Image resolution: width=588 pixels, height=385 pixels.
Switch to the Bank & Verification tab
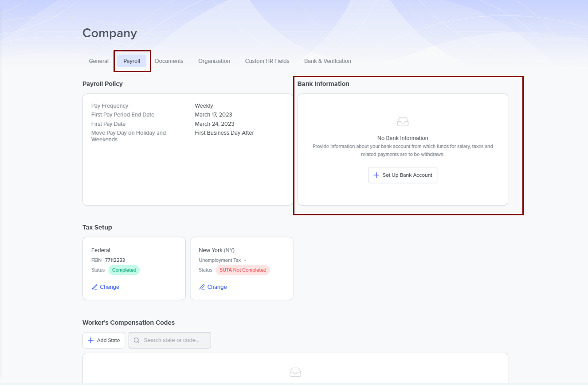(327, 61)
